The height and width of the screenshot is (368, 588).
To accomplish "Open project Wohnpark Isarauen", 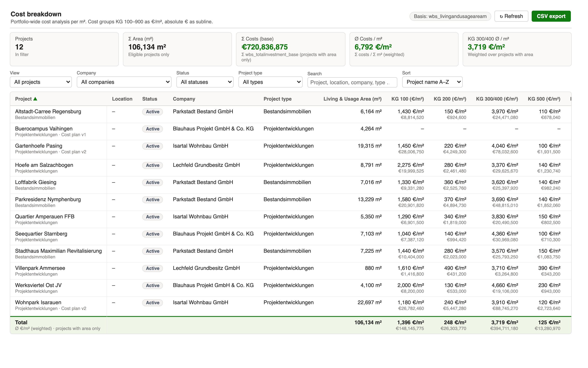I will point(38,302).
